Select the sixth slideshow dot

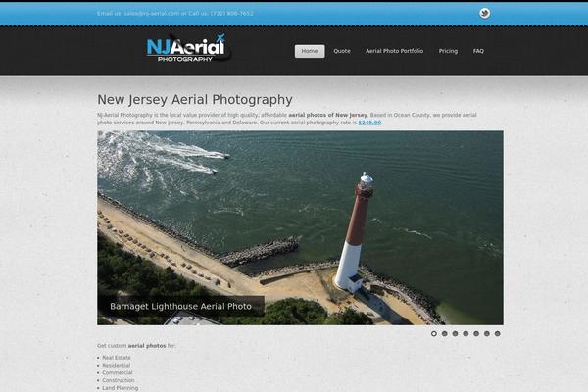(x=486, y=333)
